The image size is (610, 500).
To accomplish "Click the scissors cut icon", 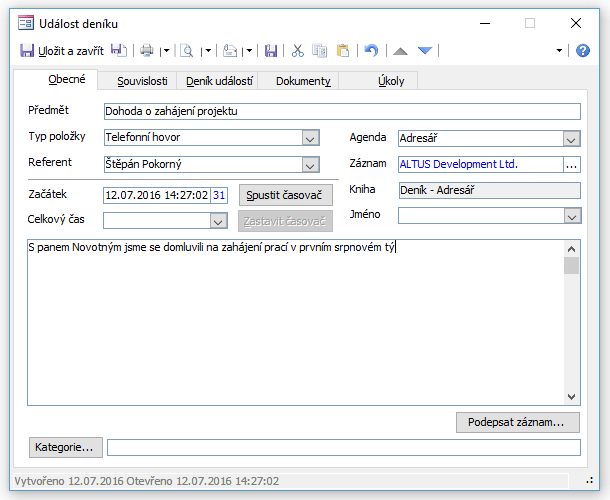I will [298, 51].
